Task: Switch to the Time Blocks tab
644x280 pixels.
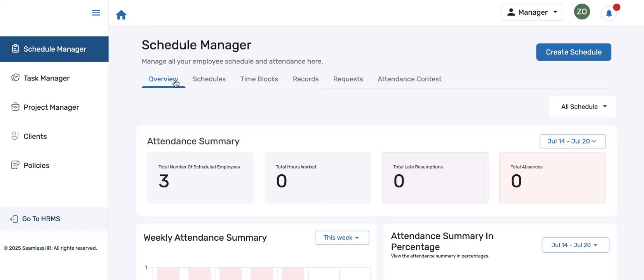Action: 259,79
